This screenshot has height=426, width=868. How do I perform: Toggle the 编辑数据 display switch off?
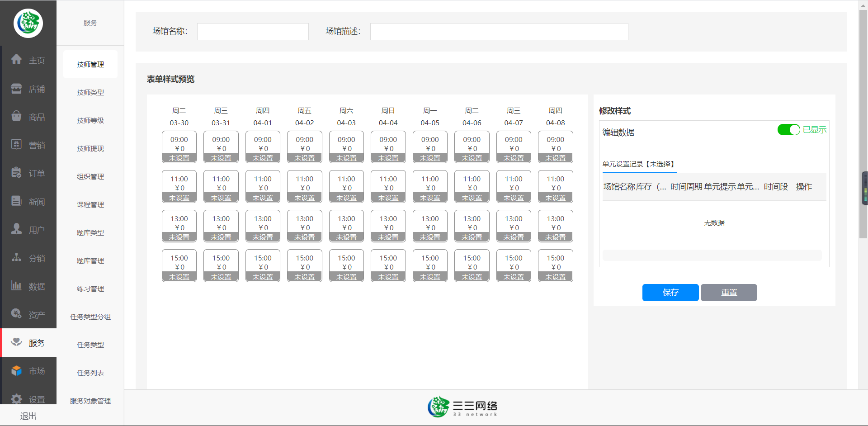click(x=788, y=130)
